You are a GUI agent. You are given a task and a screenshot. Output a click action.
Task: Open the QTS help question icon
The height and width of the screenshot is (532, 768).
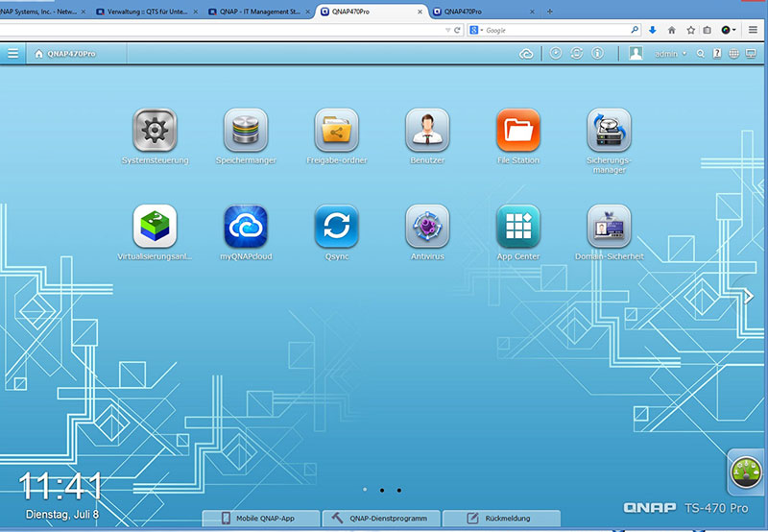(717, 54)
